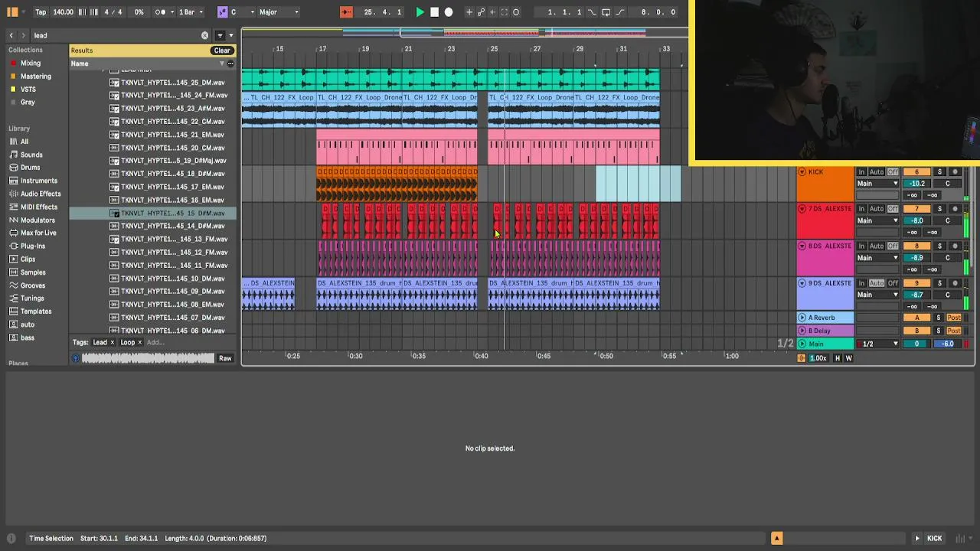The height and width of the screenshot is (551, 980).
Task: Open the Major scale dropdown
Action: pos(279,12)
